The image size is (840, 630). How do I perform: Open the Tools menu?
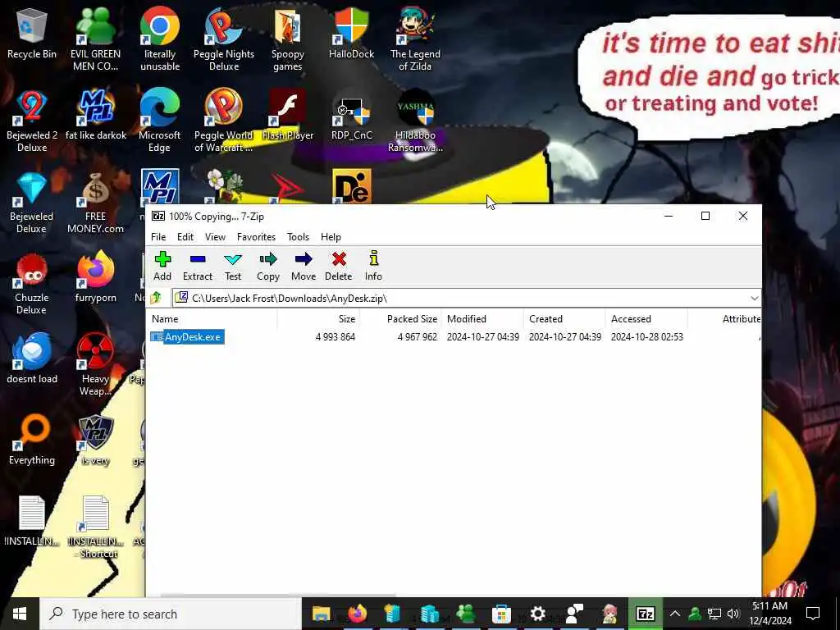298,237
